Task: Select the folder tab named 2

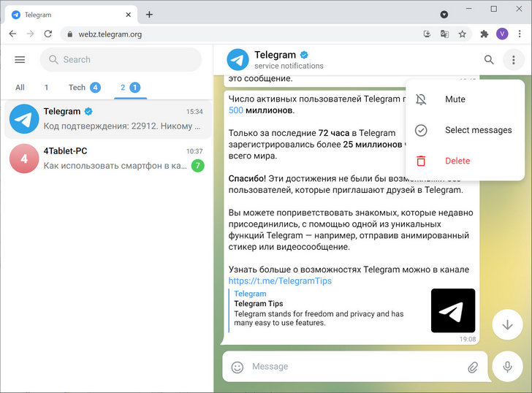Action: pos(130,88)
